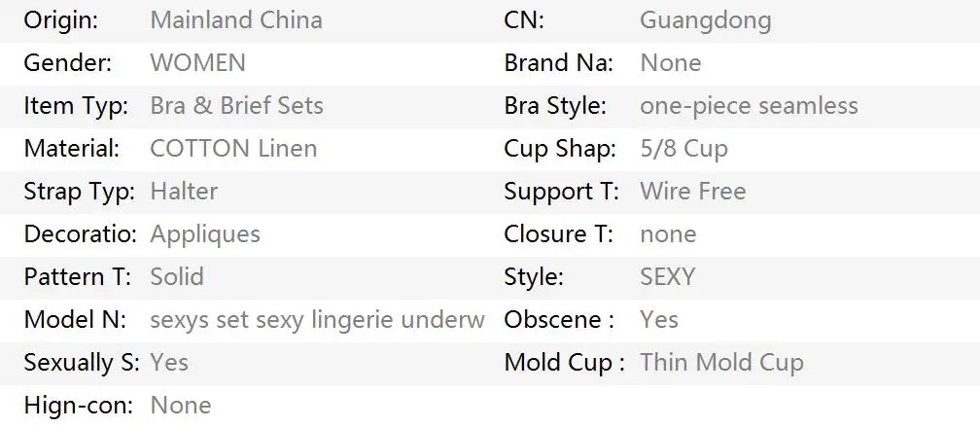Click the "Solid" pattern value
Viewport: 980px width, 428px height.
click(x=177, y=277)
